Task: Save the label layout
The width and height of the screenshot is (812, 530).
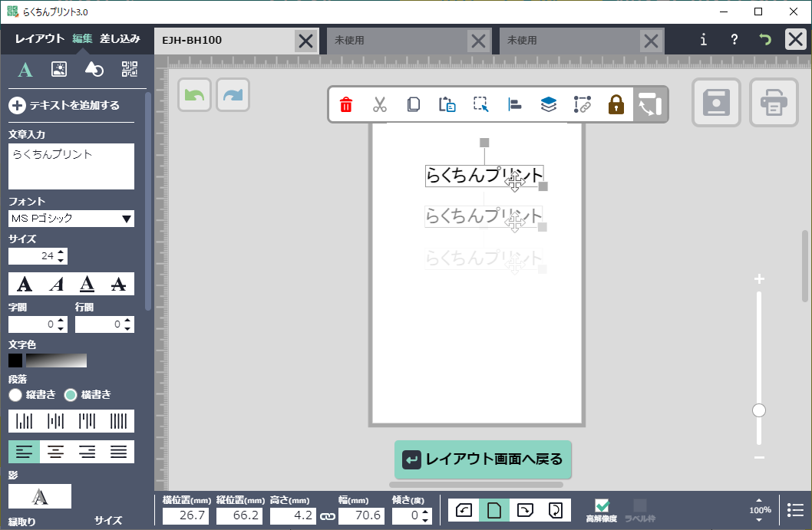Action: pos(716,103)
